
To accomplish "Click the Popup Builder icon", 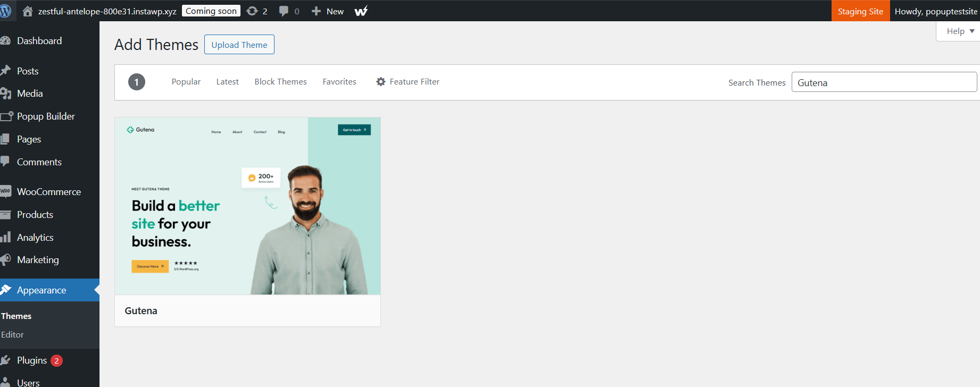I will point(6,116).
